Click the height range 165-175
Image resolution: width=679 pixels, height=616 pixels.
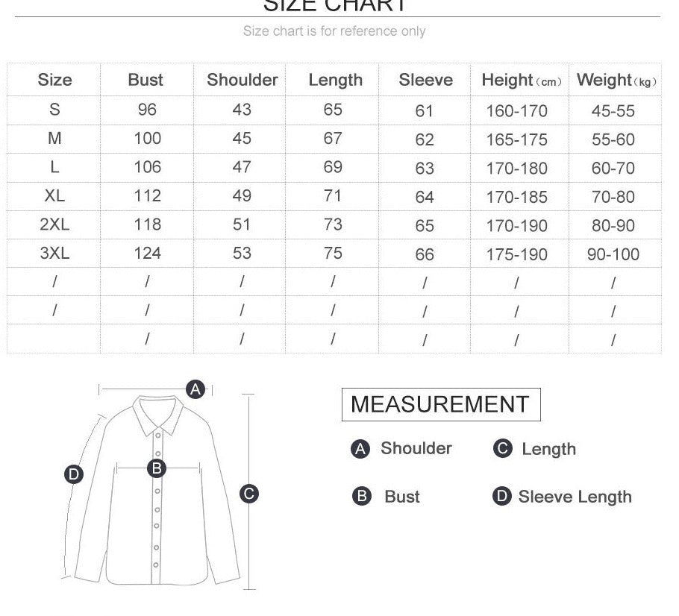click(516, 139)
